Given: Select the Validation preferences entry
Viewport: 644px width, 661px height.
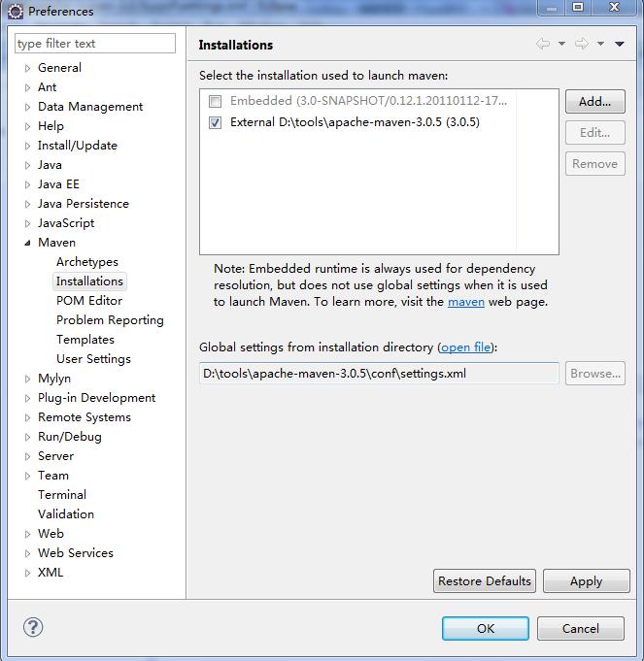Looking at the screenshot, I should tap(66, 513).
